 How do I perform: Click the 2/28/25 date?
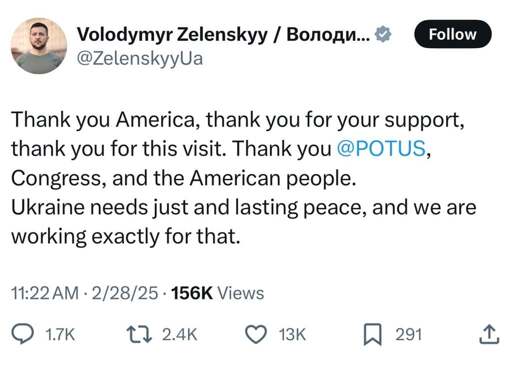click(125, 293)
